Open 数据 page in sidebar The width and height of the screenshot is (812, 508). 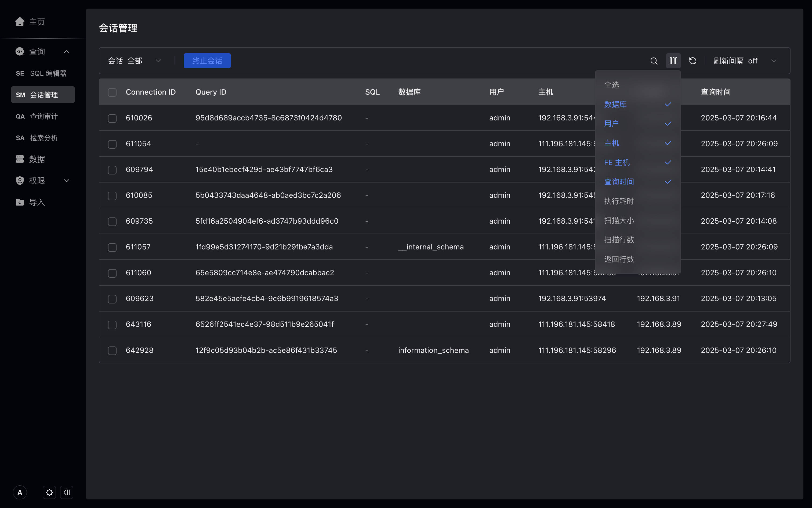tap(37, 159)
